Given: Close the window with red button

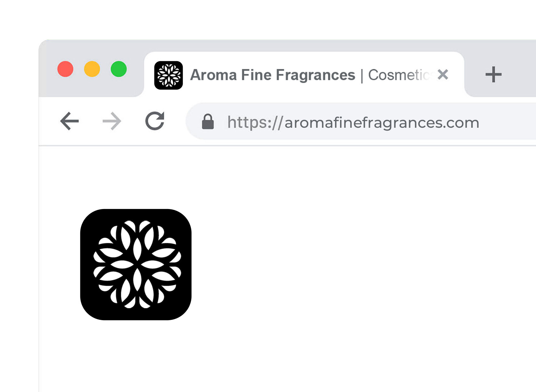Looking at the screenshot, I should click(65, 69).
